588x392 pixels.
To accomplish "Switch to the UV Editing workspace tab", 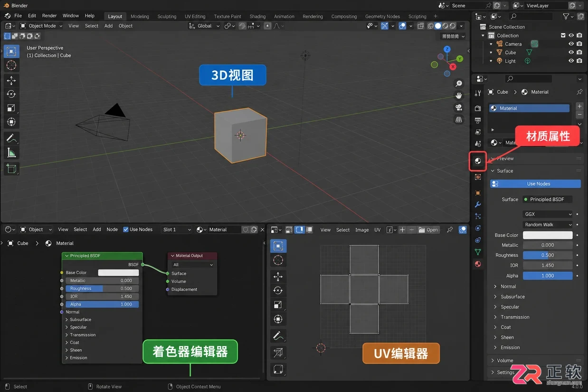I will click(x=195, y=16).
